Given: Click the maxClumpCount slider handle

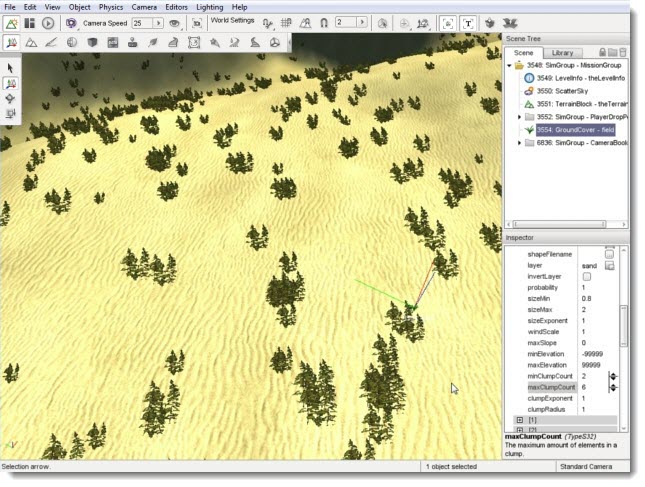Looking at the screenshot, I should tap(613, 387).
